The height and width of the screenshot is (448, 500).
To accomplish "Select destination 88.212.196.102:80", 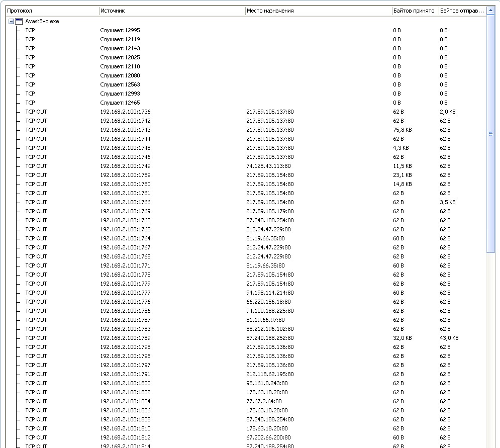I will (270, 329).
